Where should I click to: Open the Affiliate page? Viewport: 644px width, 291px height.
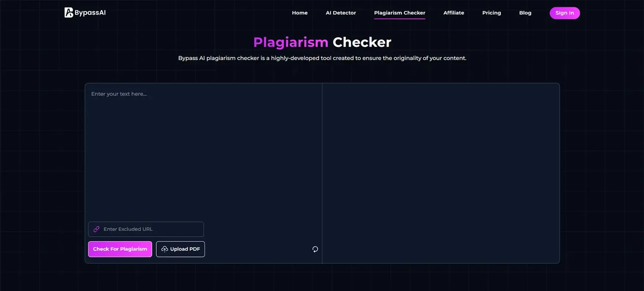453,13
